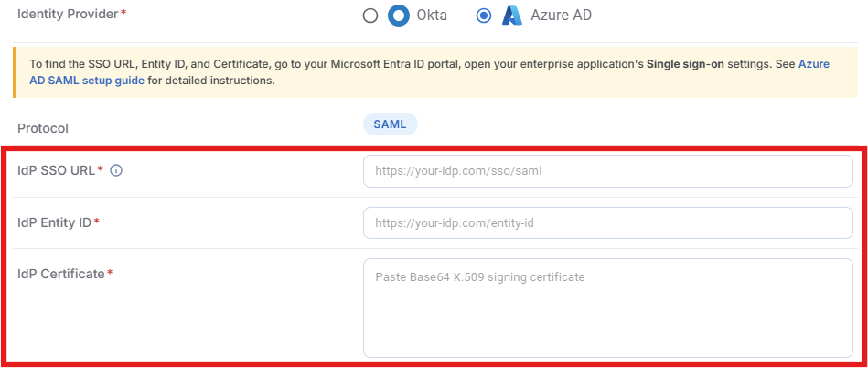Click the Okta logo icon

point(399,16)
